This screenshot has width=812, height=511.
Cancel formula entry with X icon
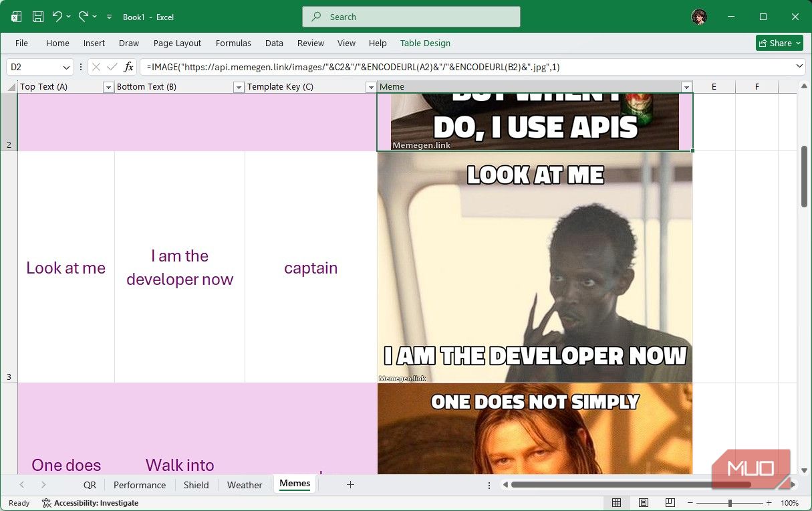[x=96, y=67]
